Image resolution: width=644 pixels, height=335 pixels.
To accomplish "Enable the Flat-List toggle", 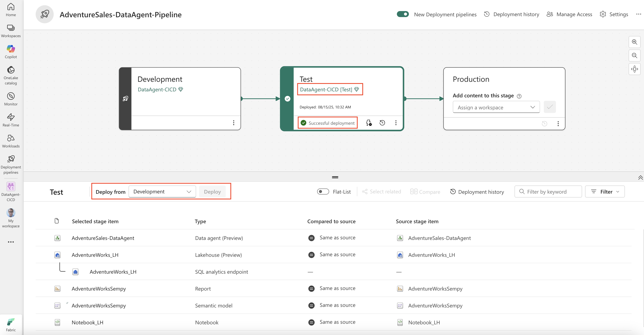I will point(323,192).
